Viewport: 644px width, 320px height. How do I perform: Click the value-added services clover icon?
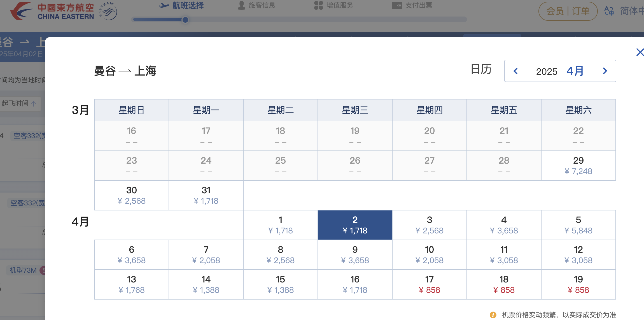pyautogui.click(x=318, y=5)
